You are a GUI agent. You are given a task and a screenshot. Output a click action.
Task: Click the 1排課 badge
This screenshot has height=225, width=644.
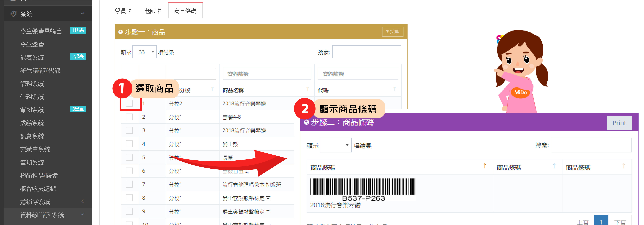pyautogui.click(x=78, y=30)
